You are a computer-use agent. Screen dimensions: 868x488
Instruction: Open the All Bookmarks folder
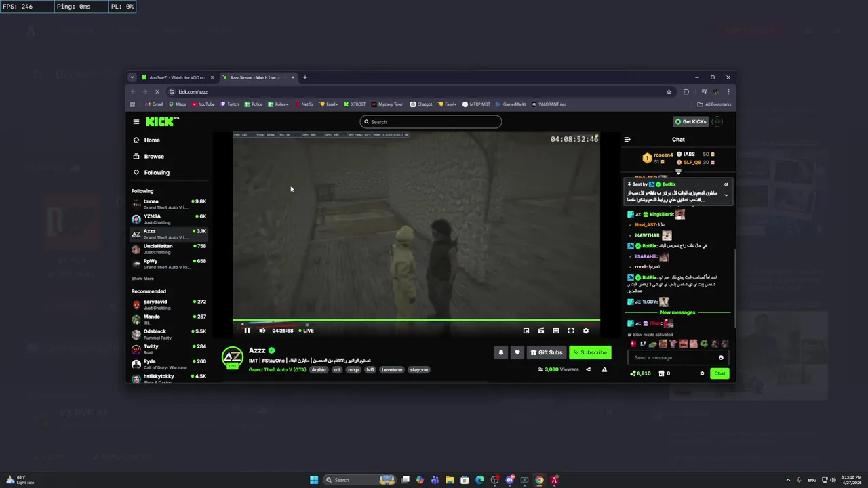[x=714, y=104]
